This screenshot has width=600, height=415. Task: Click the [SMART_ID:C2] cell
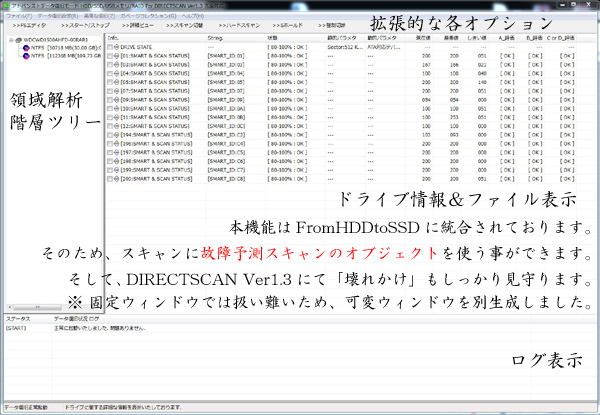(x=226, y=135)
